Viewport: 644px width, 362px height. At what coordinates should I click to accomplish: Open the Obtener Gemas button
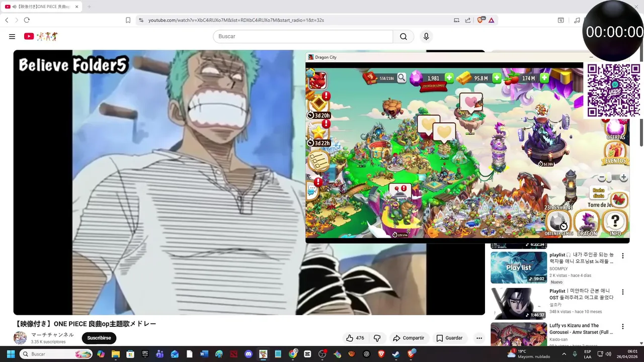tap(558, 223)
